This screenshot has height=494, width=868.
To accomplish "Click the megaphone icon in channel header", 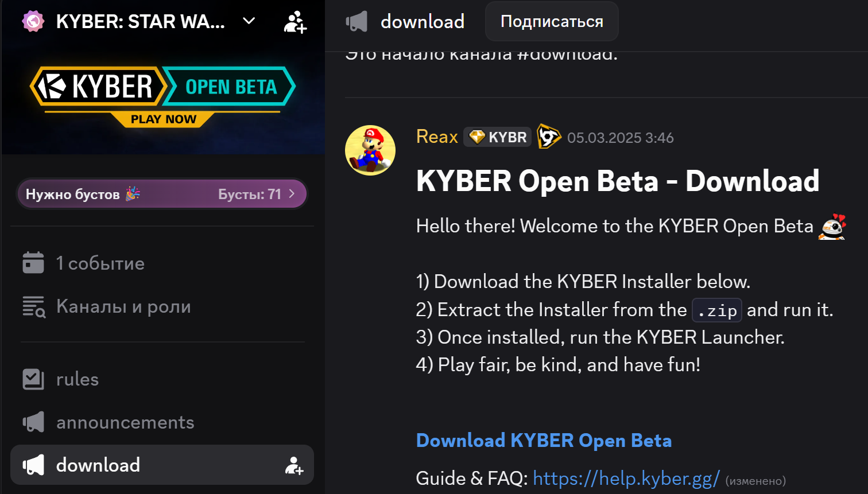I will (x=356, y=22).
